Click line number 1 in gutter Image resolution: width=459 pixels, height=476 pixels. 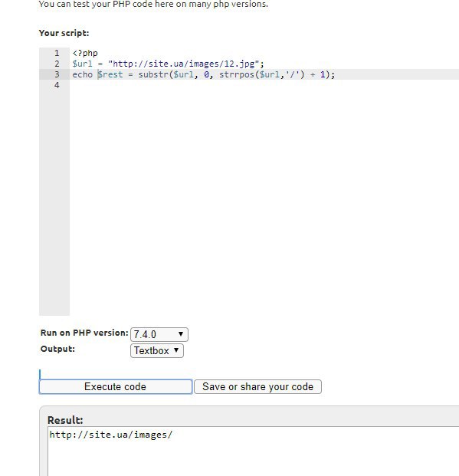point(57,53)
